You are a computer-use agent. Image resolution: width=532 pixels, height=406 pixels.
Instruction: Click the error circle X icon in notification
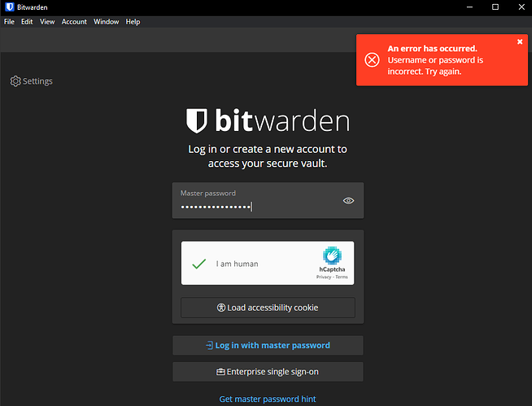[x=372, y=60]
